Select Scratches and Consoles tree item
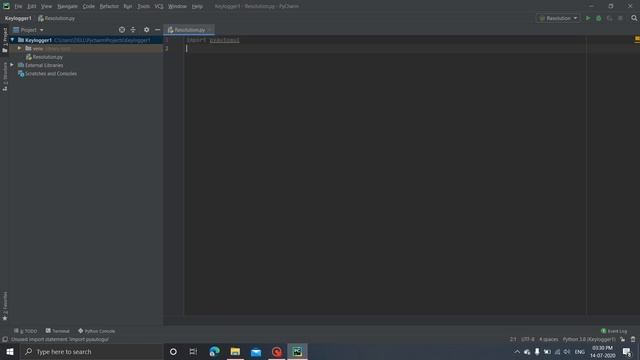Viewport: 640px width, 360px height. coord(47,73)
